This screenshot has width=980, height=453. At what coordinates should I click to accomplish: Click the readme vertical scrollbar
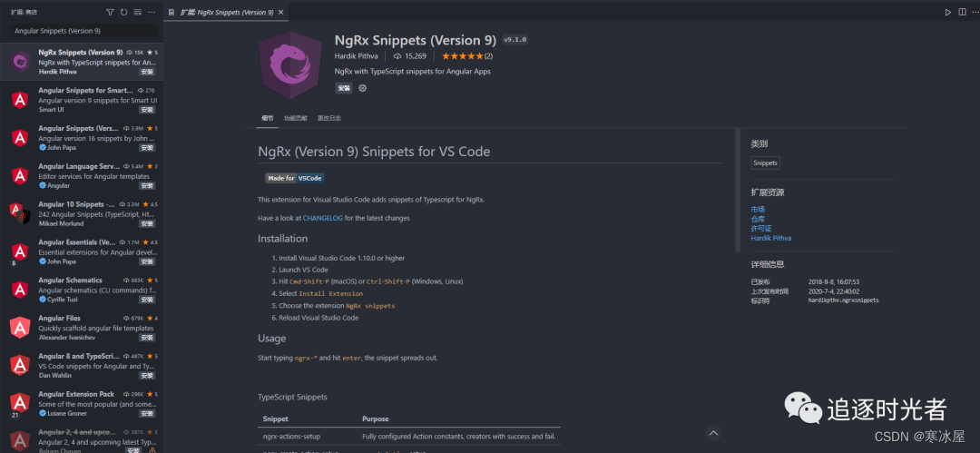(x=738, y=191)
